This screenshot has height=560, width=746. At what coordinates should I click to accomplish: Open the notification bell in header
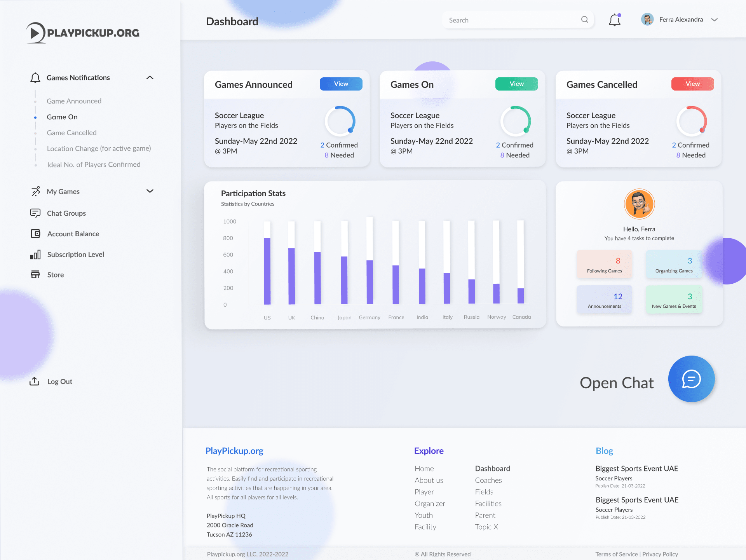(x=615, y=20)
